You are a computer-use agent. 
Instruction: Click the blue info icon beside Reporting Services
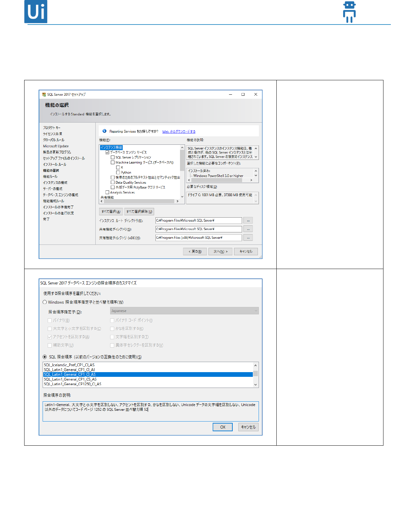pyautogui.click(x=104, y=131)
